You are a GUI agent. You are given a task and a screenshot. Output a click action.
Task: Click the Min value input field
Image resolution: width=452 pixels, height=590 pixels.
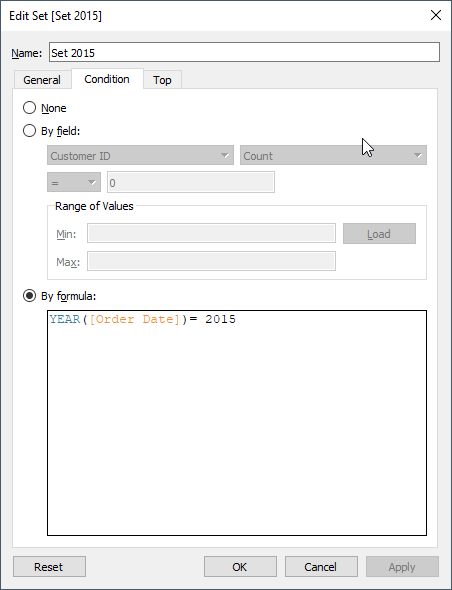[211, 233]
